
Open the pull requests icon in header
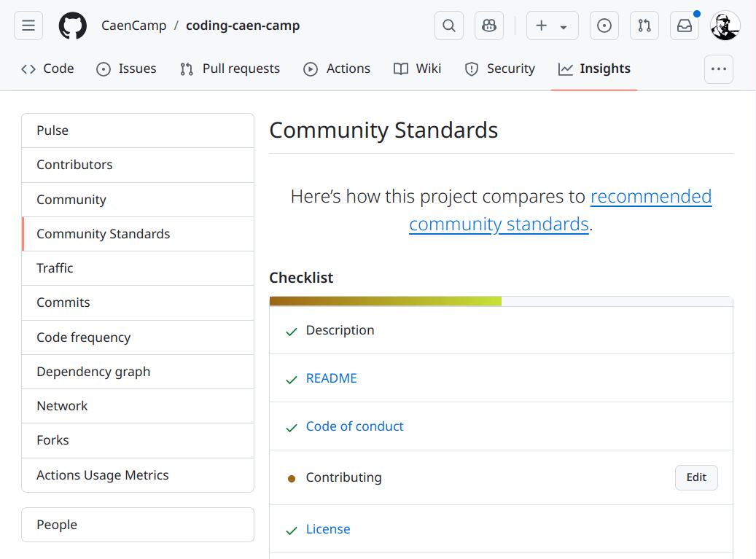tap(644, 26)
